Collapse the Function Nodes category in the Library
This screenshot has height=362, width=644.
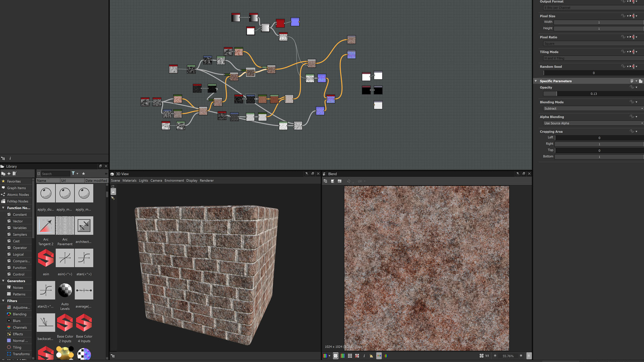(3, 208)
